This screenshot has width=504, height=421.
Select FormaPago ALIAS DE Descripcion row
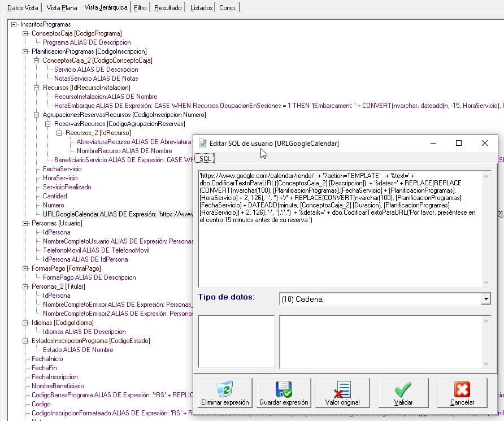89,277
